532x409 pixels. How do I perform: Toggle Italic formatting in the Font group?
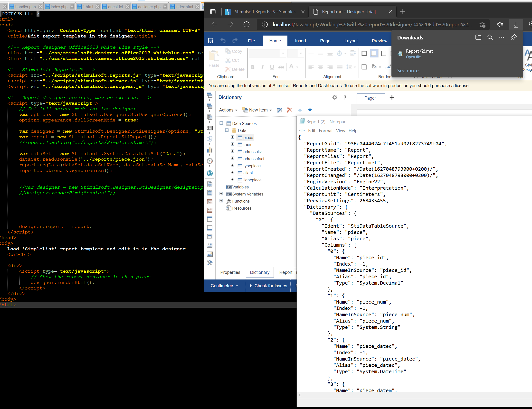(x=262, y=67)
